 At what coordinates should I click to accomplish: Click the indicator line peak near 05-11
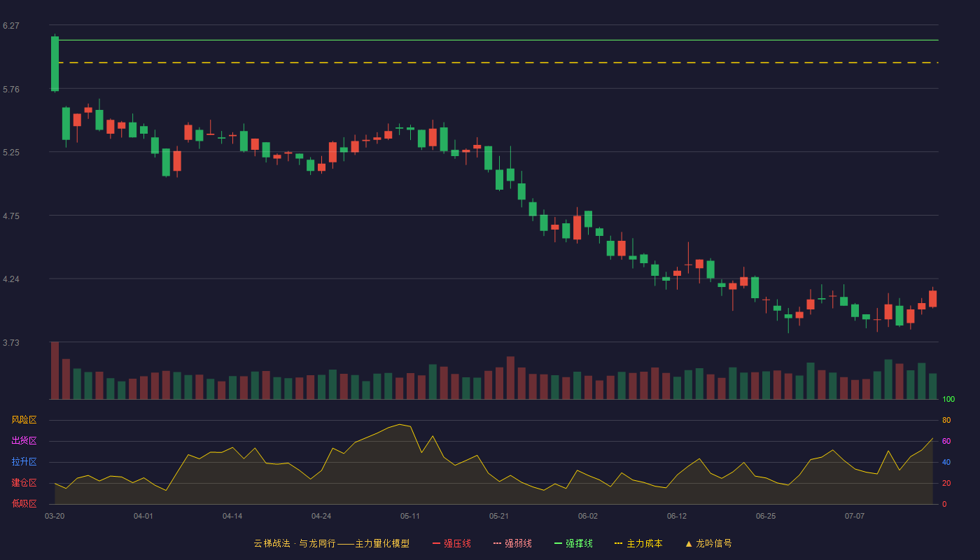400,424
